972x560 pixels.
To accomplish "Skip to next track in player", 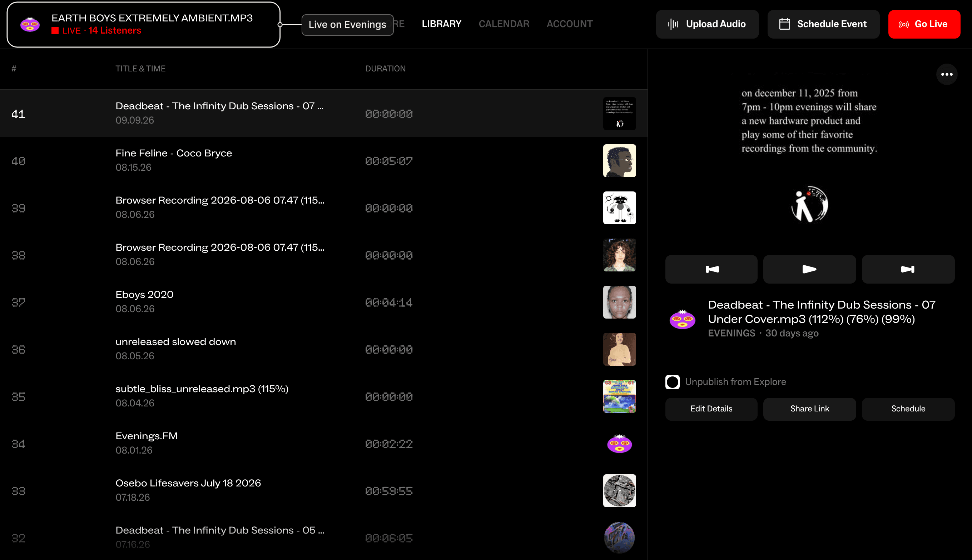I will click(x=908, y=269).
